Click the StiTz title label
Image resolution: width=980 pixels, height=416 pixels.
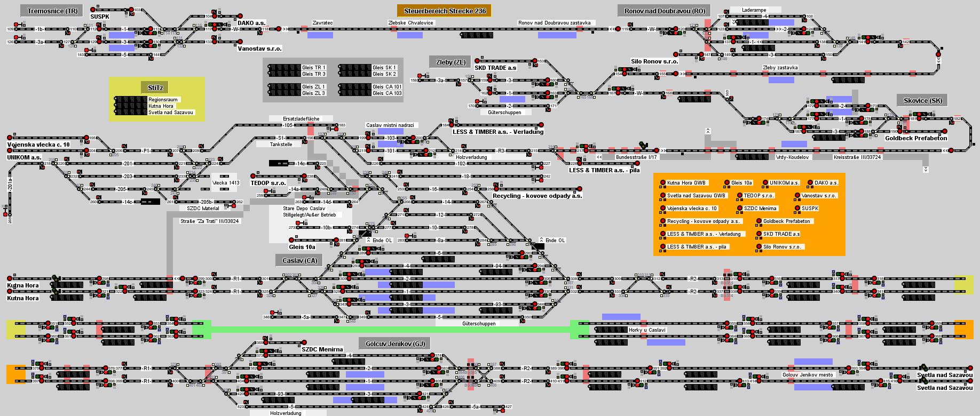point(156,87)
